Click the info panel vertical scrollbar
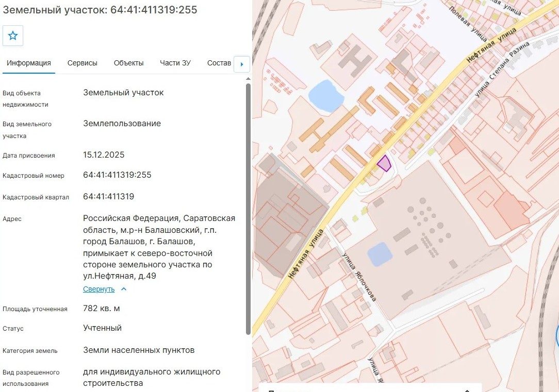 point(248,209)
